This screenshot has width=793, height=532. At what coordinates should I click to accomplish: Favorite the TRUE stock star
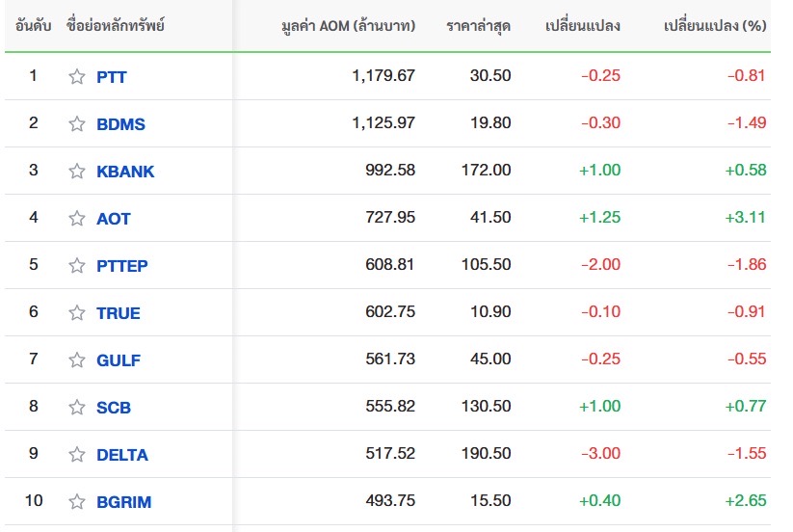point(77,312)
